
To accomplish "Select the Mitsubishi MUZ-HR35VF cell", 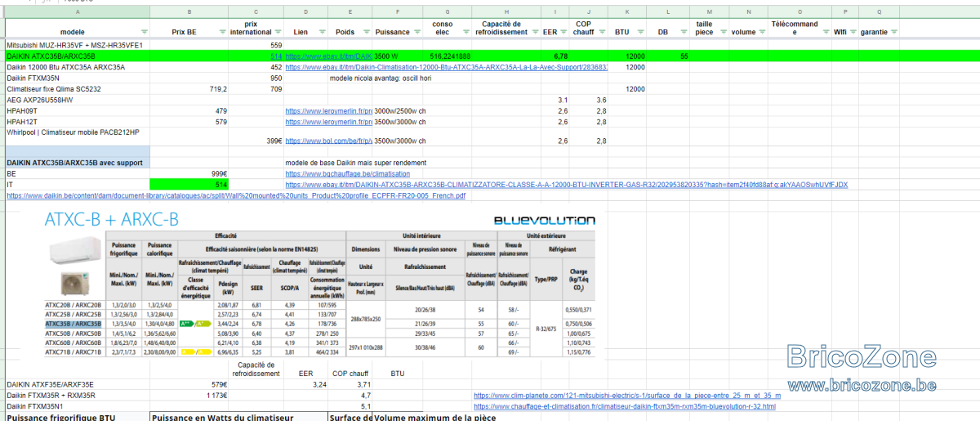I will [78, 45].
